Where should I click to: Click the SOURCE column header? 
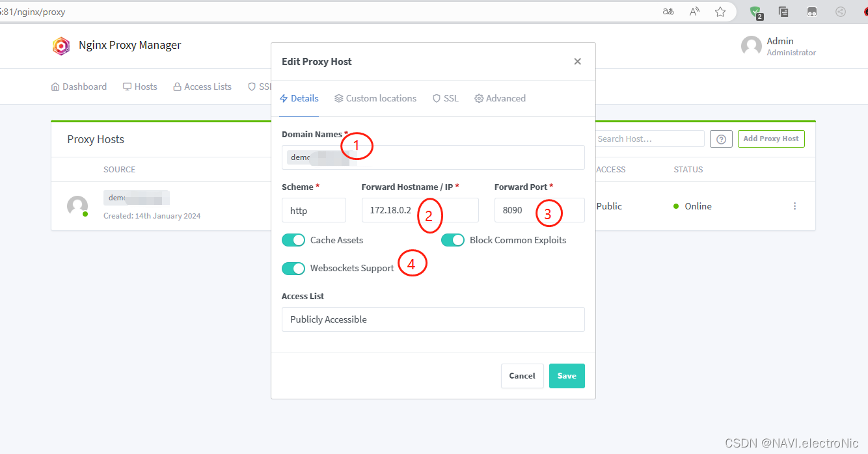120,170
